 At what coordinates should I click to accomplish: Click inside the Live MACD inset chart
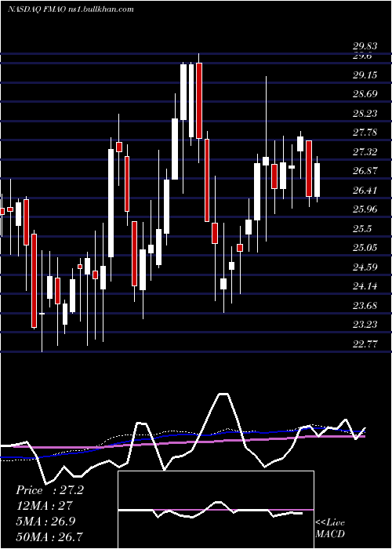tap(216, 510)
